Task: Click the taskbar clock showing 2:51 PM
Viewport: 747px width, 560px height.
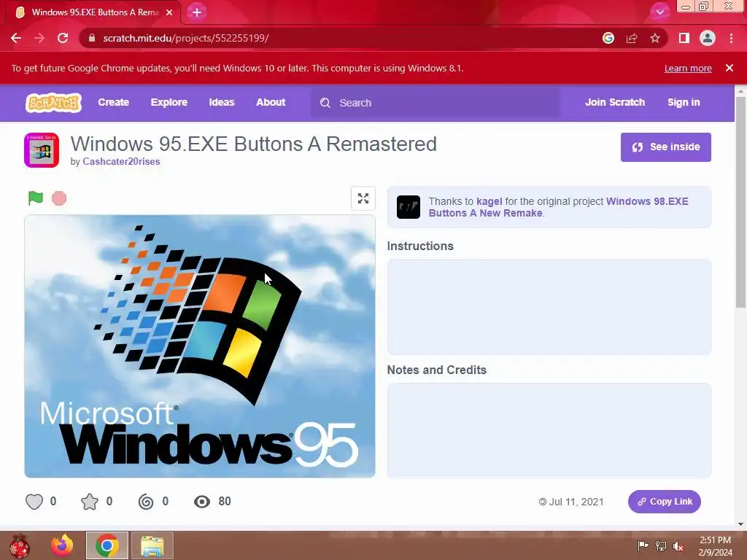Action: (715, 545)
